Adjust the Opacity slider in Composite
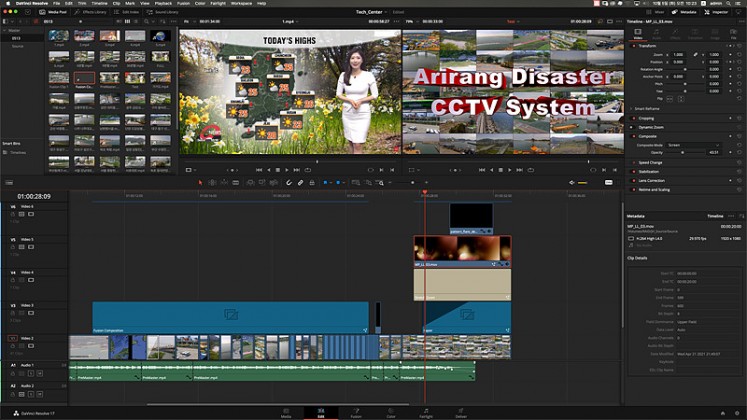The height and width of the screenshot is (420, 747). tap(685, 152)
